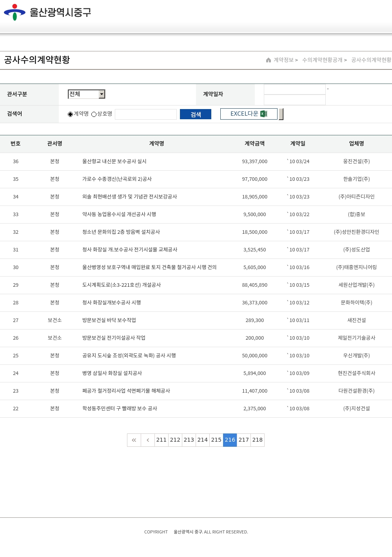This screenshot has height=557, width=392.
Task: Jump to page 218
Action: [258, 440]
